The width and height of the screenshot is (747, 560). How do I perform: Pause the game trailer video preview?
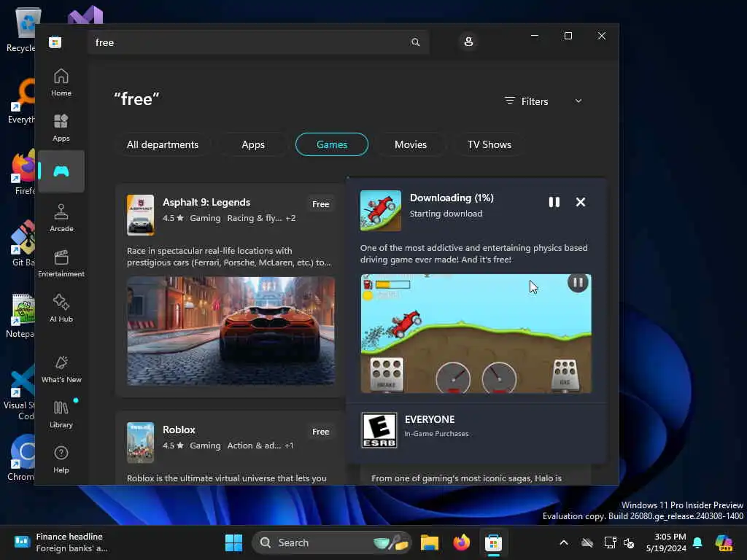coord(578,282)
